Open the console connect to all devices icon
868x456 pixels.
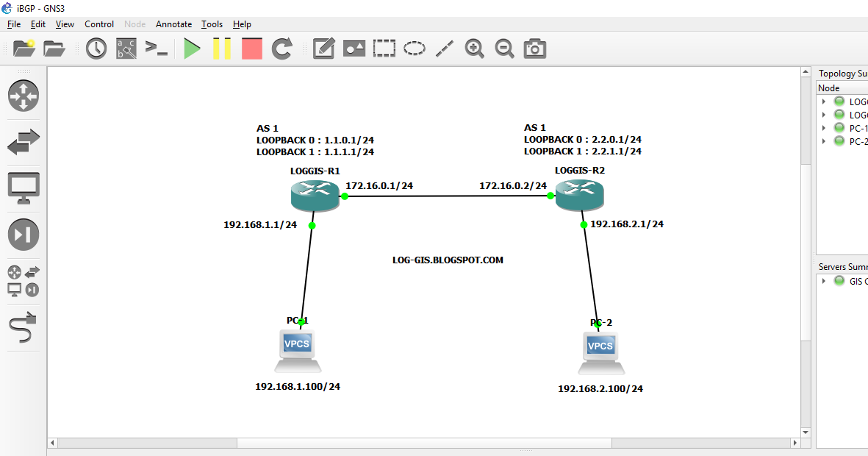pos(157,48)
